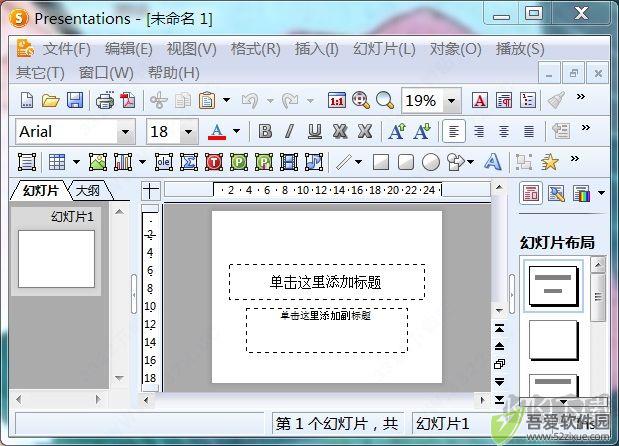Viewport: 619px width, 446px height.
Task: Insert a movie frame icon
Action: tap(289, 162)
